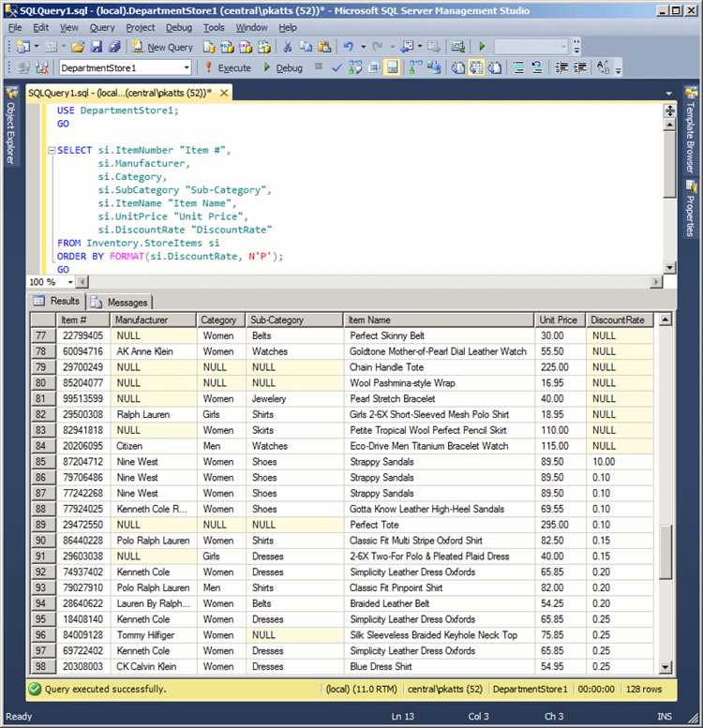
Task: Open the File menu
Action: (x=15, y=27)
